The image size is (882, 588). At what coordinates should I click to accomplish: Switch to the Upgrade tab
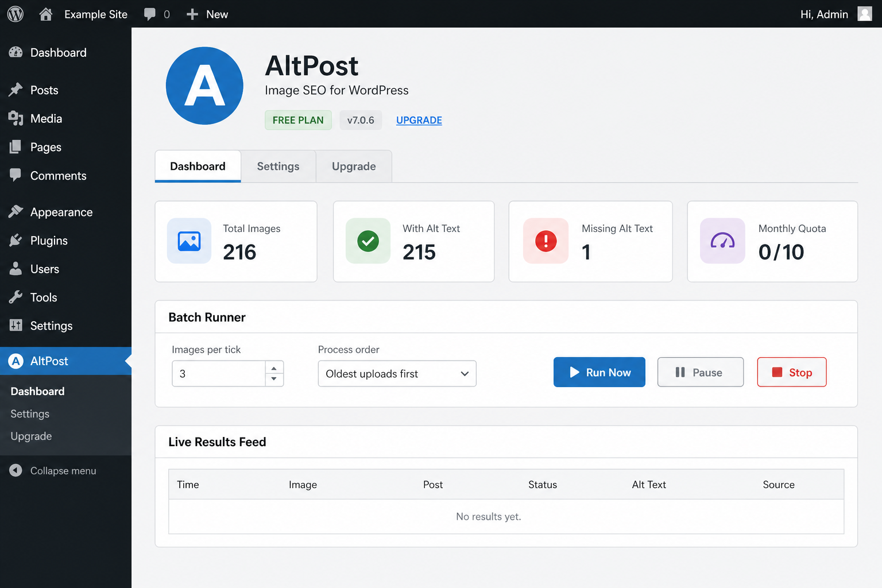point(354,167)
